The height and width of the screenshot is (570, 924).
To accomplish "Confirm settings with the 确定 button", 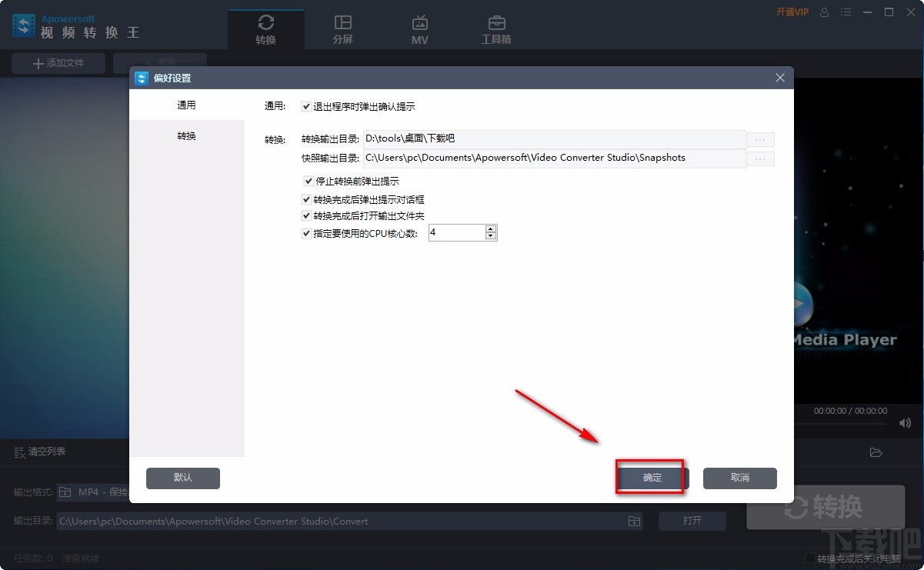I will pyautogui.click(x=651, y=478).
